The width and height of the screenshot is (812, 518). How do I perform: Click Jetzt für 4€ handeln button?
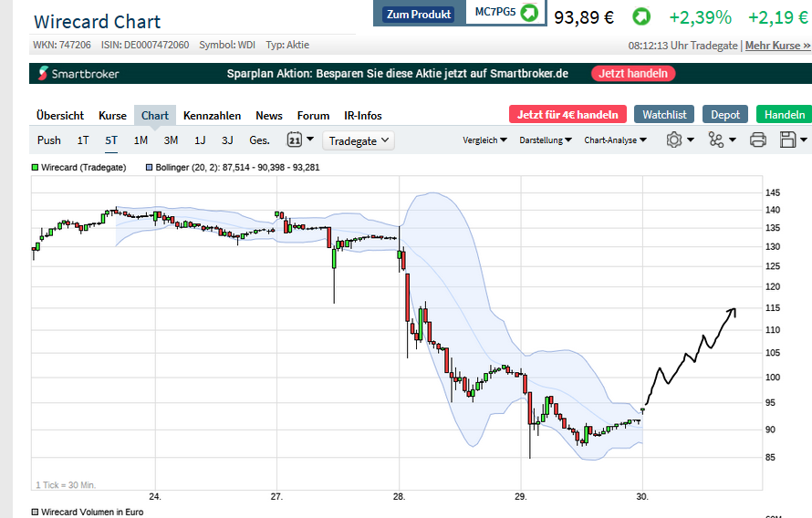coord(567,114)
